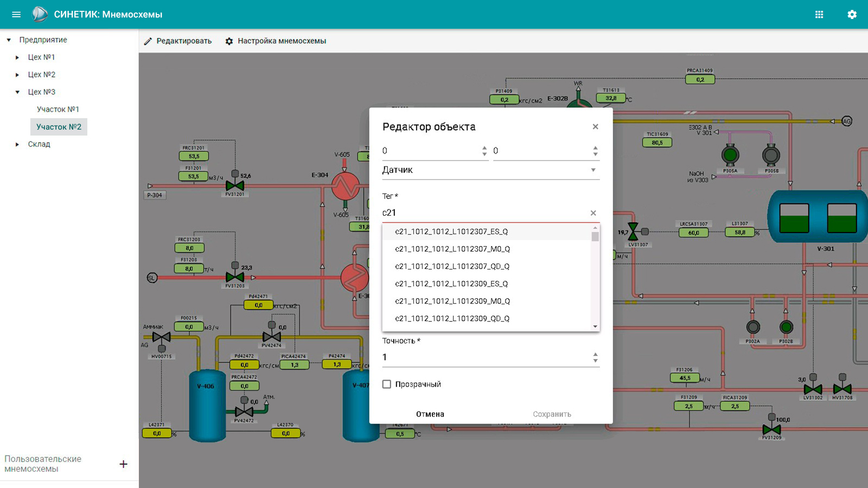Click the tag list scrollbar thumb
The image size is (868, 488).
[x=595, y=237]
